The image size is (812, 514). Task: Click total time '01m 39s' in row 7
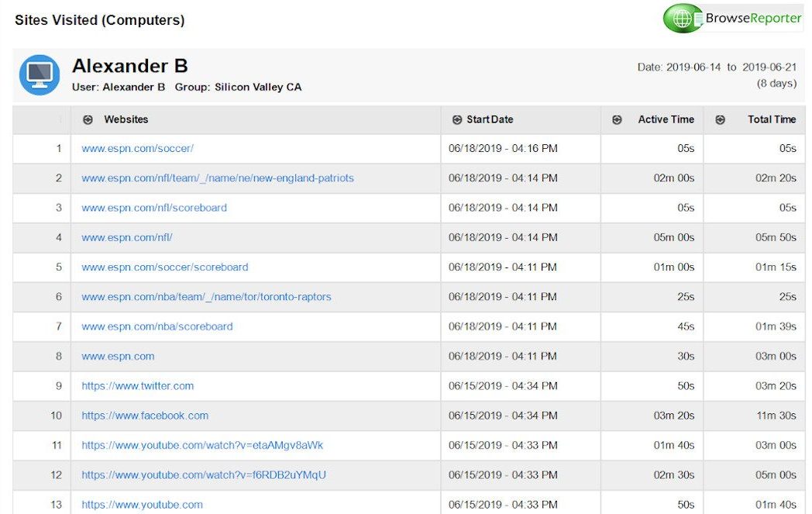click(776, 326)
